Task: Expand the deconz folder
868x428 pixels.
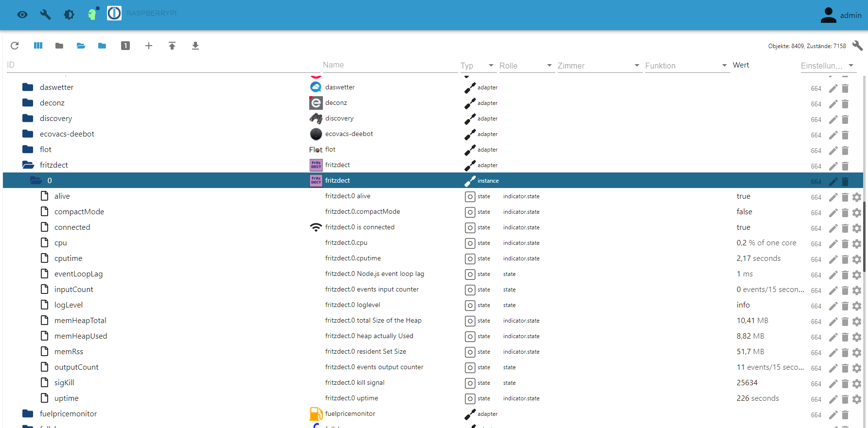Action: 28,103
